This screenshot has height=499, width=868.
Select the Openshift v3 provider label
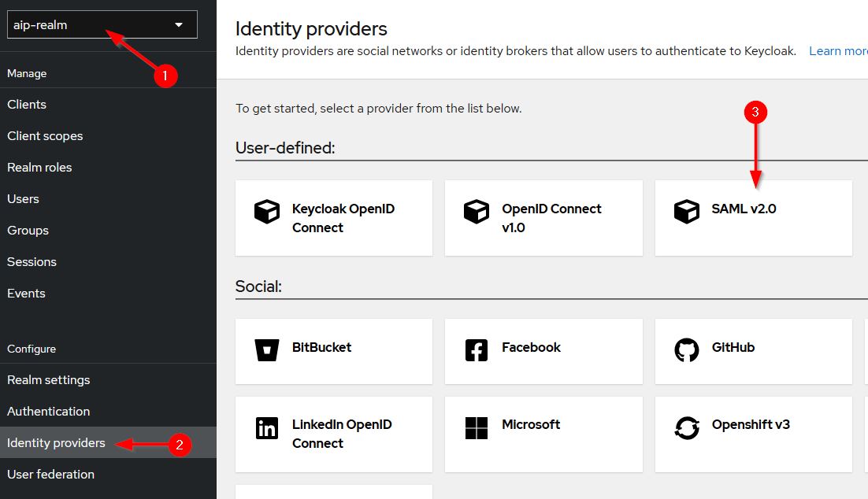(x=751, y=424)
